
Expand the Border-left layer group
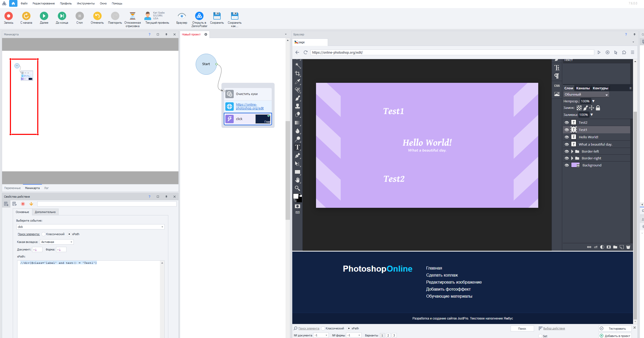coord(572,151)
